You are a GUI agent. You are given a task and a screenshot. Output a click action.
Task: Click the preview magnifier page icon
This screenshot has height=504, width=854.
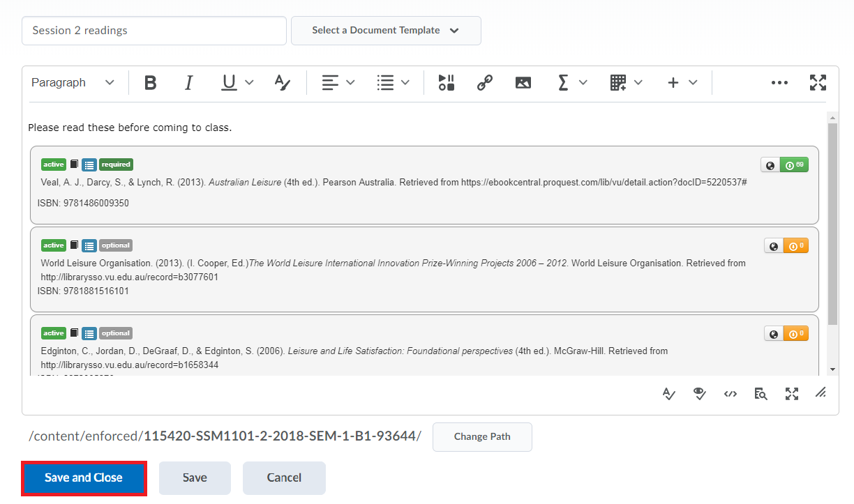pyautogui.click(x=761, y=394)
